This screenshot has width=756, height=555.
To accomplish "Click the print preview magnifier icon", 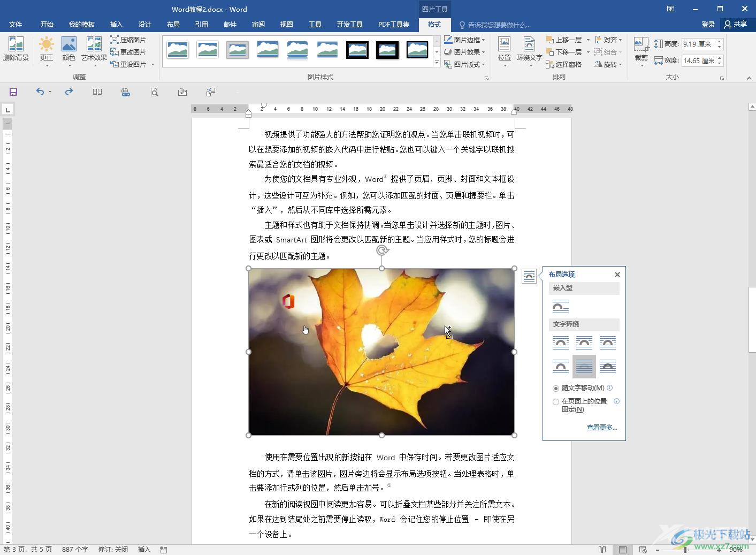I will [x=154, y=92].
